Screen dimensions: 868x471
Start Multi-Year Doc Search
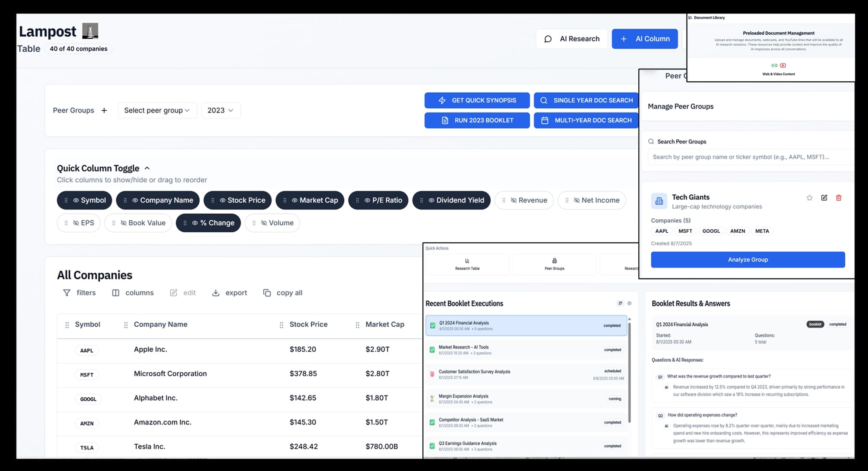[586, 120]
